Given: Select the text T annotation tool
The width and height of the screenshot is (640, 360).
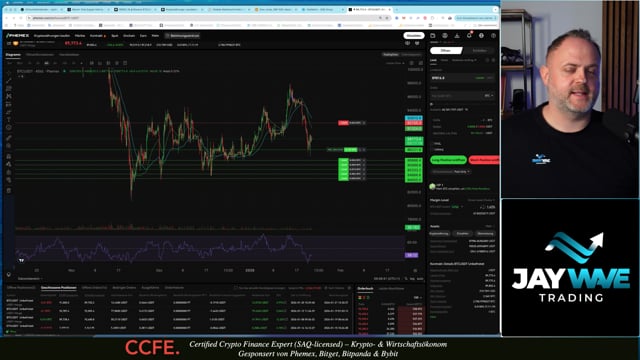Looking at the screenshot, I should tap(9, 120).
